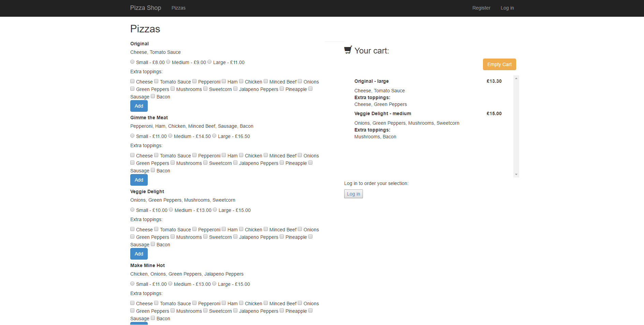Image resolution: width=644 pixels, height=325 pixels.
Task: Tick Minced Beef on Veggie Delight
Action: pos(266,229)
